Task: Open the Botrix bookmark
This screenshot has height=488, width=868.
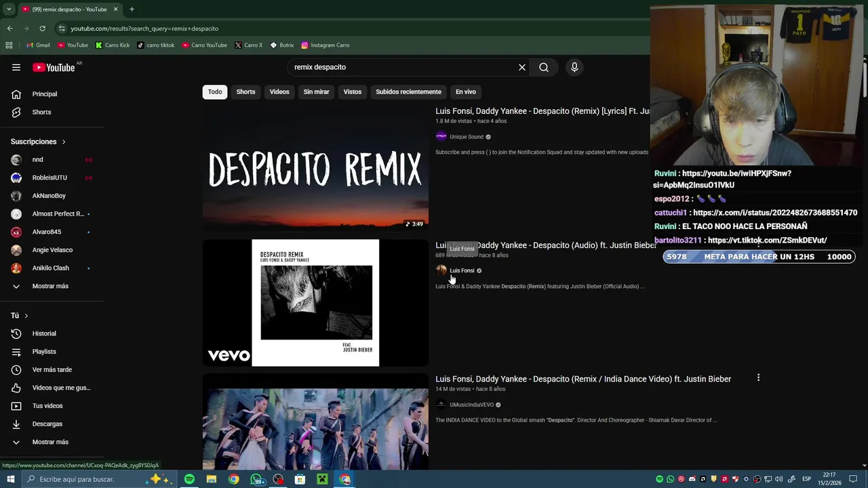Action: (282, 45)
